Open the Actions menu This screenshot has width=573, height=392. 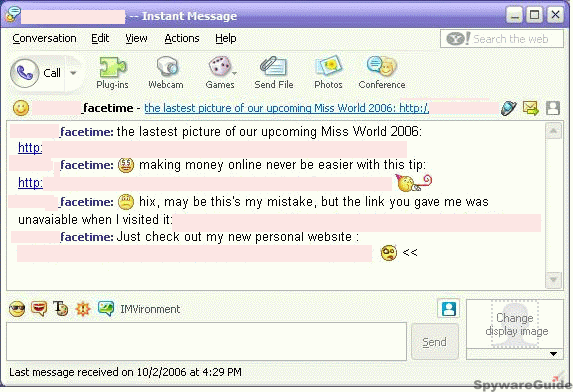(x=182, y=38)
